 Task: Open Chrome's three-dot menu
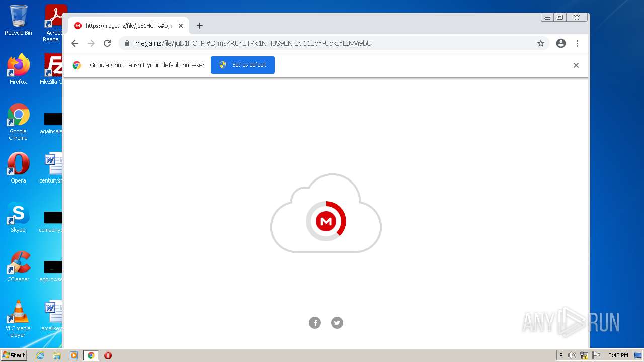tap(577, 43)
